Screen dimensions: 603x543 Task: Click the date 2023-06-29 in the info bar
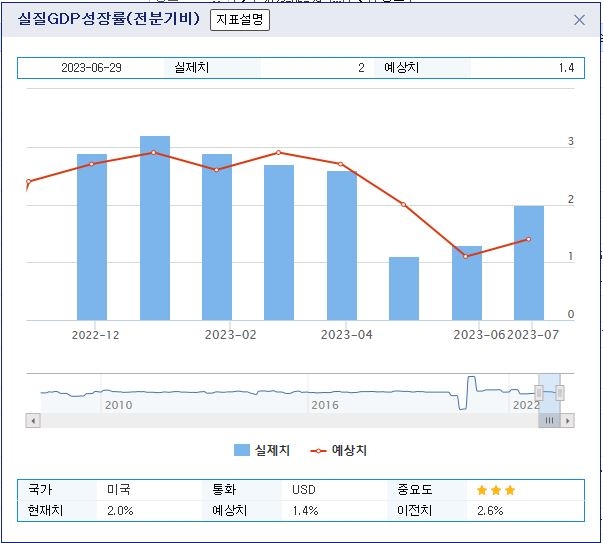(91, 68)
